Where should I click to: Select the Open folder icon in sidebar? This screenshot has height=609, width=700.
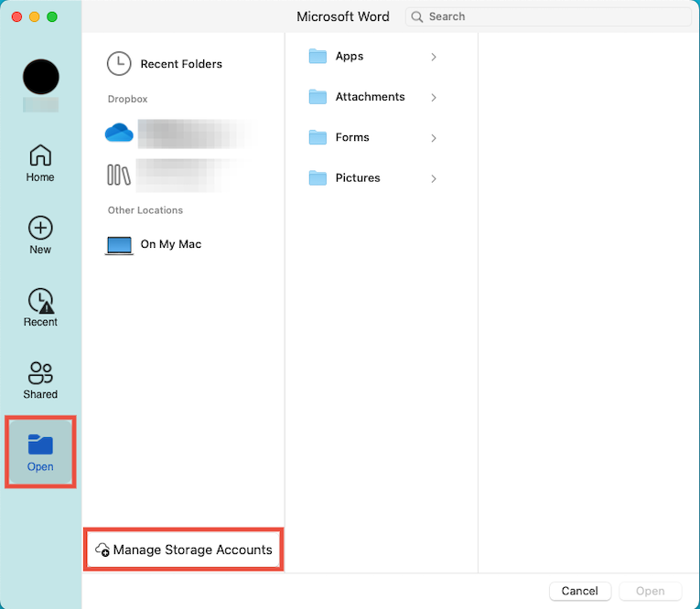(x=40, y=444)
